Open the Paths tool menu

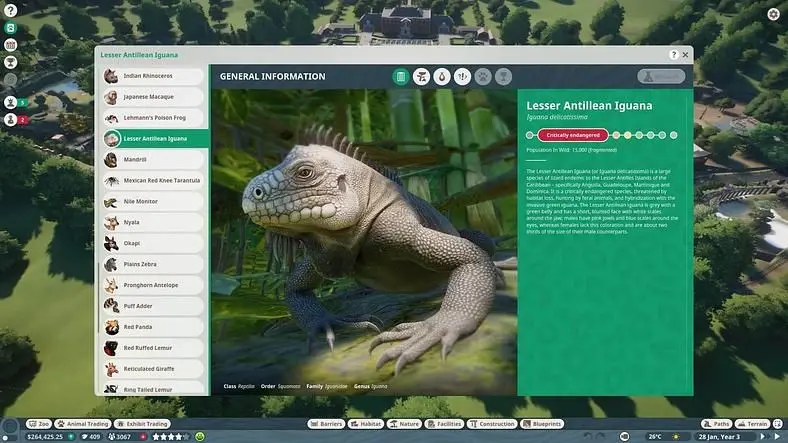[x=717, y=424]
